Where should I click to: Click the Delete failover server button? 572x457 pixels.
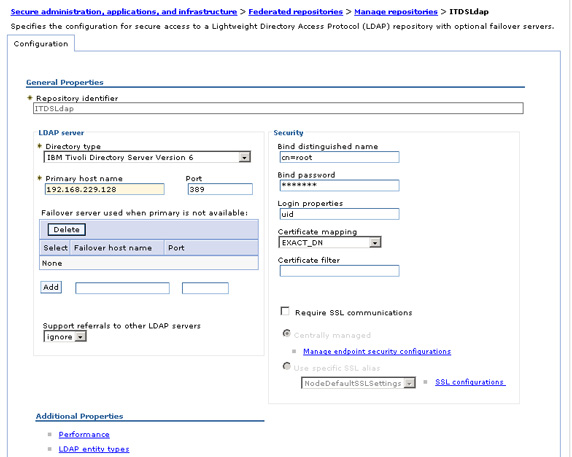click(66, 229)
